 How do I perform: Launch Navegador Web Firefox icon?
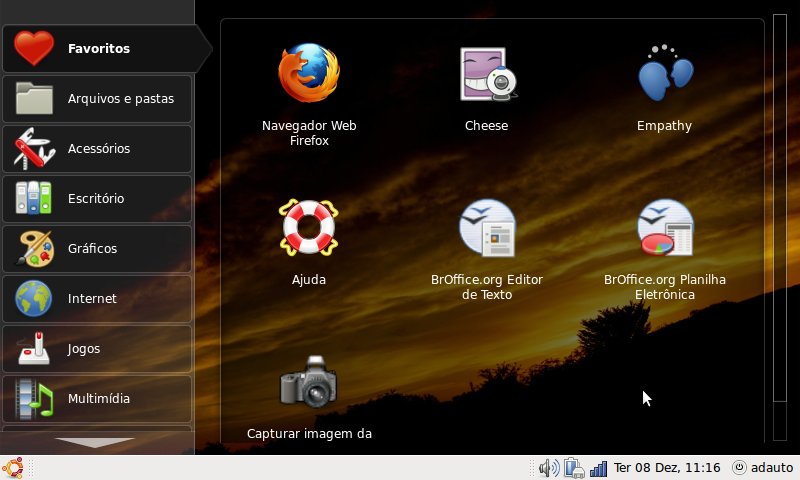pos(309,73)
